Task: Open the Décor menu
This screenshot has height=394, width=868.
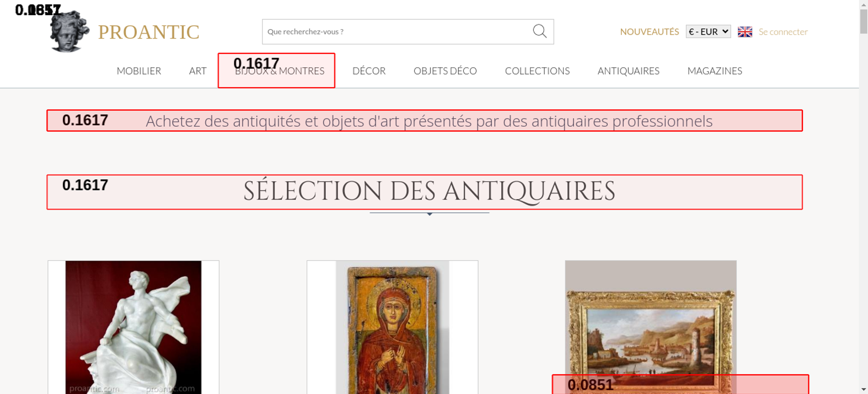Action: [369, 71]
